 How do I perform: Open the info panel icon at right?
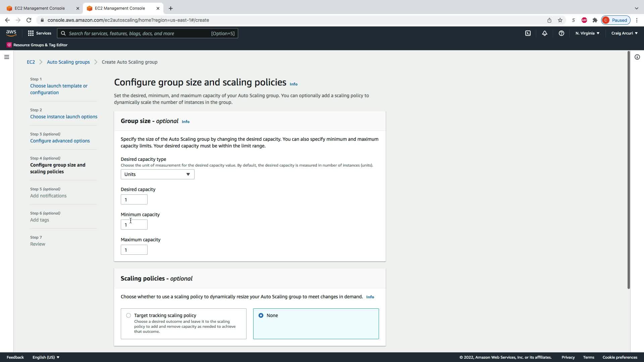click(x=637, y=57)
